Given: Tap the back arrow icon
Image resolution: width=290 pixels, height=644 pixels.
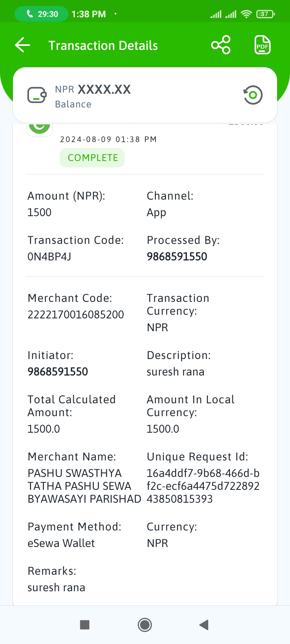Looking at the screenshot, I should 23,45.
